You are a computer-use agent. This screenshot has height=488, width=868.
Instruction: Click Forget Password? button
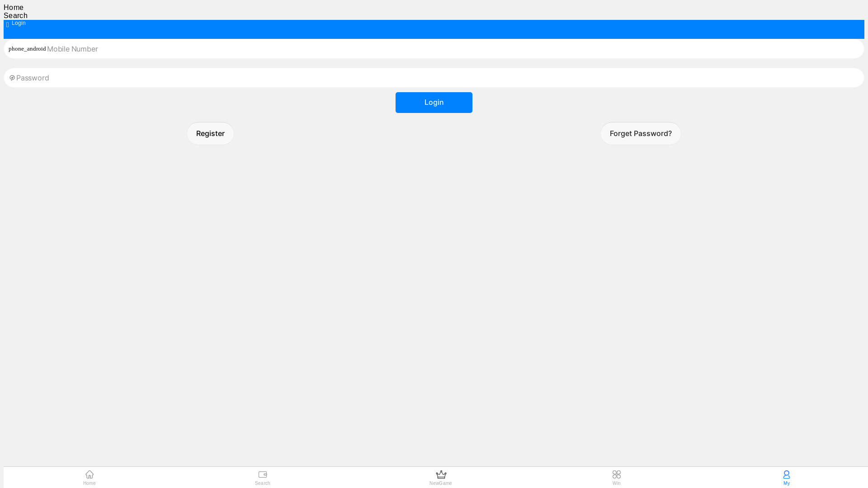641,133
